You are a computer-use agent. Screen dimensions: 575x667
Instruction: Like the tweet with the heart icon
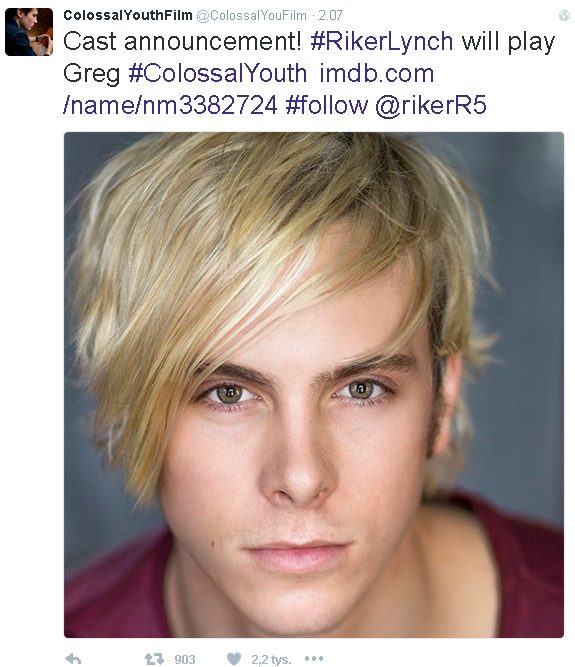(234, 659)
